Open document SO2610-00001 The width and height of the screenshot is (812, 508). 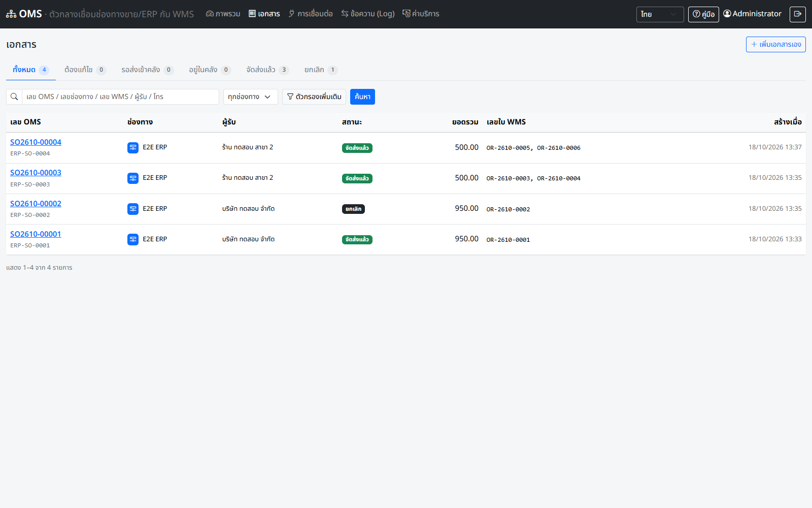36,234
